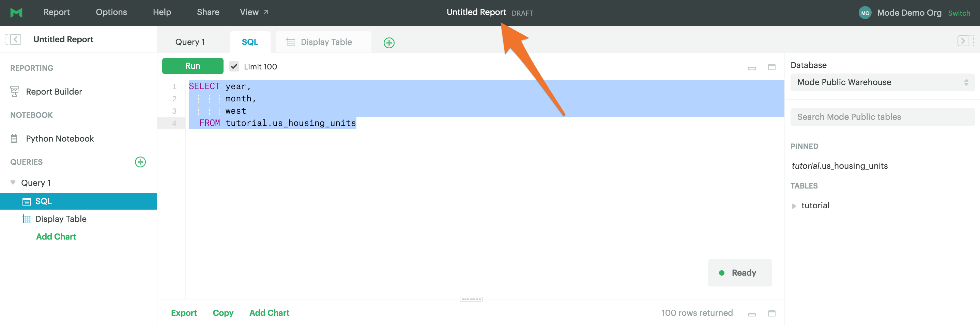Click the pinned tutorial.us_housing_units table
The height and width of the screenshot is (326, 980).
click(840, 166)
